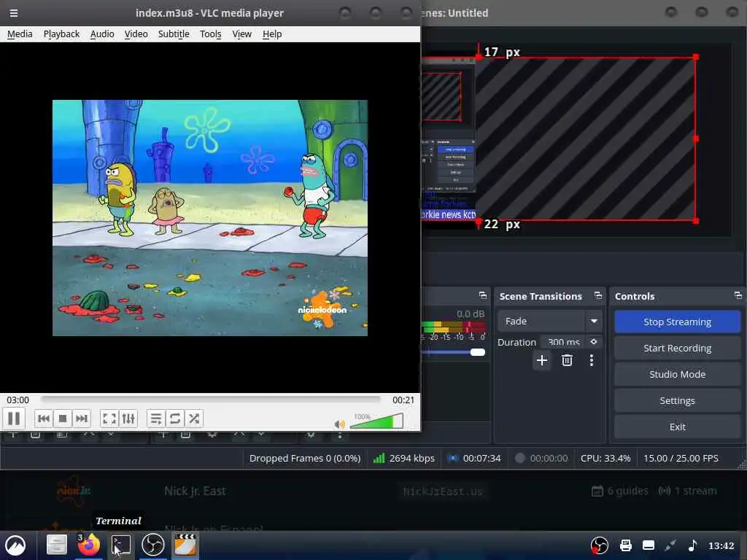The width and height of the screenshot is (747, 560).
Task: Adjust the OBS audio mixer volume slider
Action: pyautogui.click(x=477, y=352)
